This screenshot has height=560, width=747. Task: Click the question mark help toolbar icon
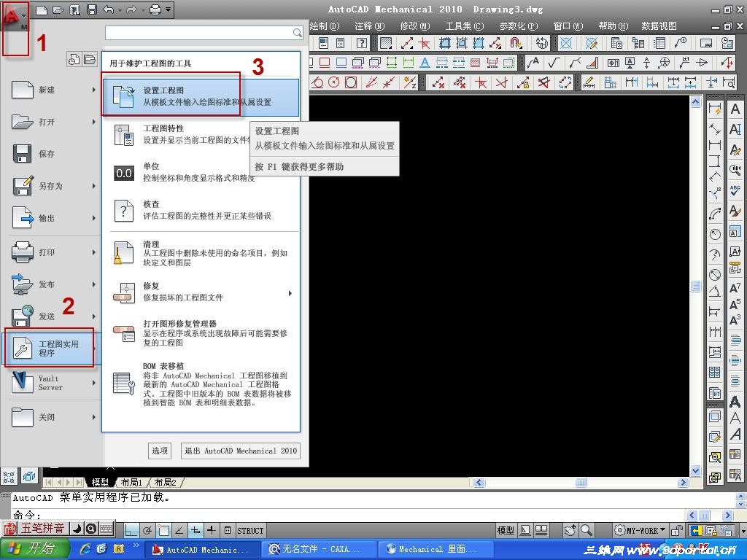click(x=362, y=43)
